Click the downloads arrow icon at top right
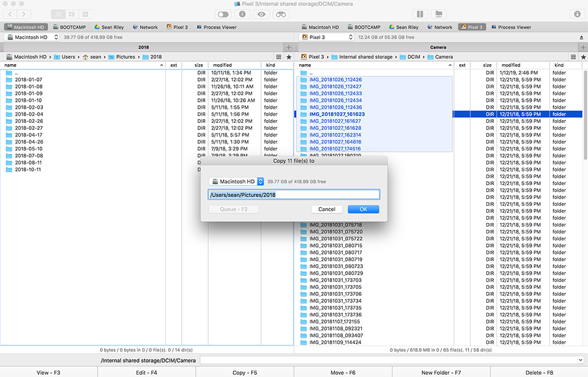Viewport: 588px width, 377px height. pos(577,14)
